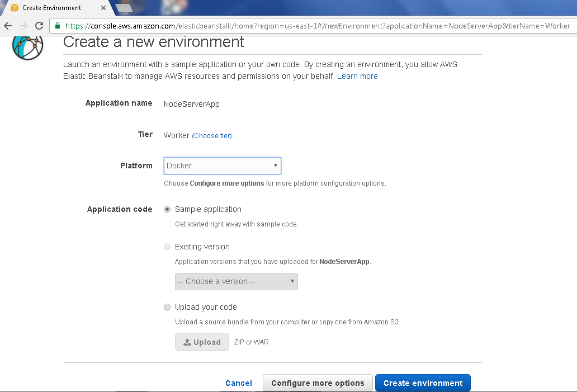Screen dimensions: 577x392
Task: Click the NodeServerApp application name text
Action: point(192,104)
